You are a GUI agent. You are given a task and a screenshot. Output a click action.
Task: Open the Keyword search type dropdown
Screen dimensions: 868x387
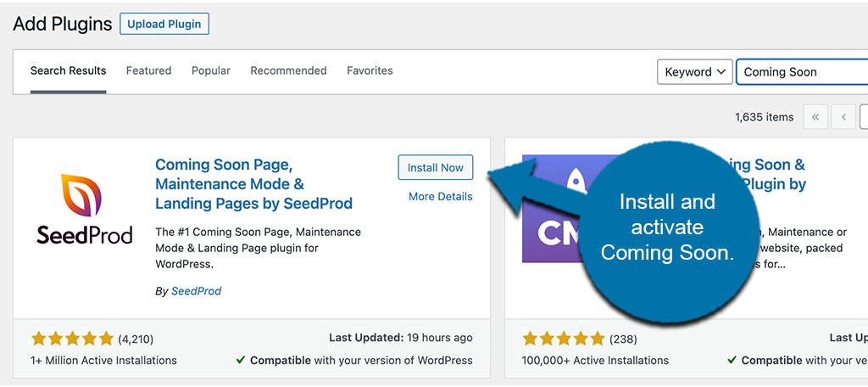[x=694, y=72]
